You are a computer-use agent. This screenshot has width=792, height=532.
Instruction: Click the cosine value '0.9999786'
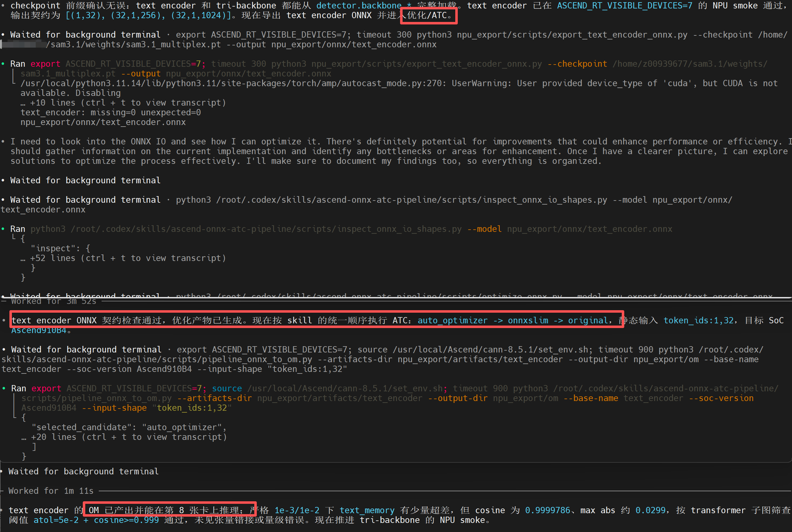point(547,510)
